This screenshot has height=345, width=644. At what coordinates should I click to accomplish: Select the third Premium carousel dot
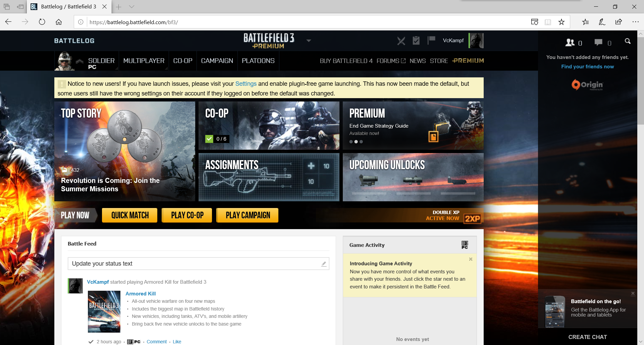361,142
